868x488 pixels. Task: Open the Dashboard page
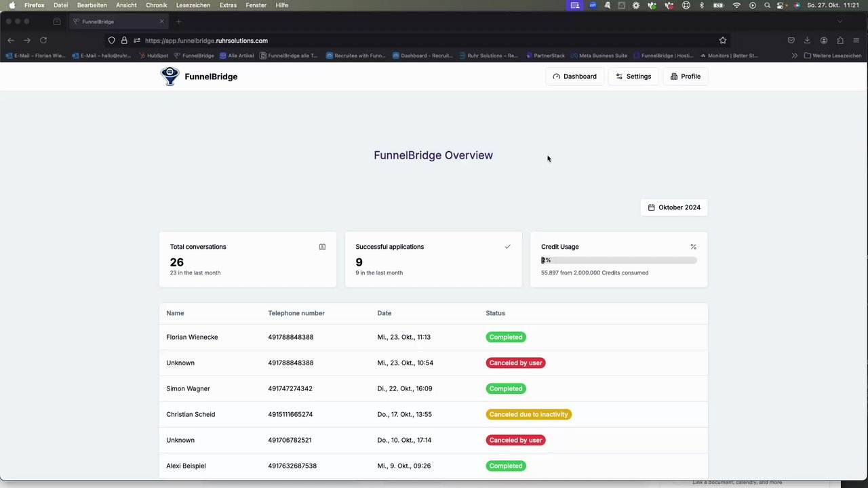tap(574, 77)
